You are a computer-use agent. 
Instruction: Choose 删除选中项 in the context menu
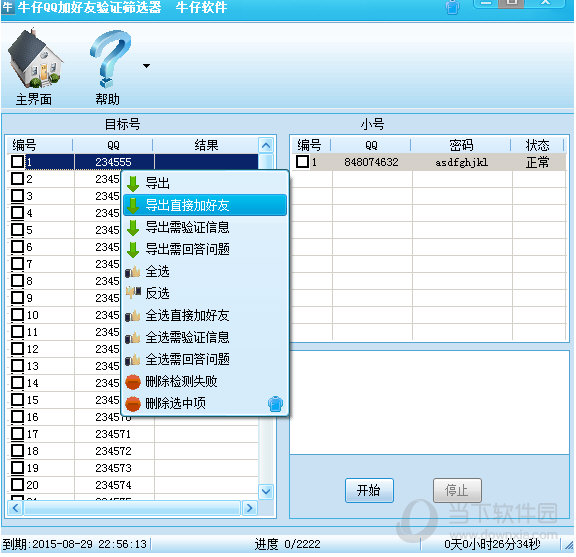tap(205, 403)
